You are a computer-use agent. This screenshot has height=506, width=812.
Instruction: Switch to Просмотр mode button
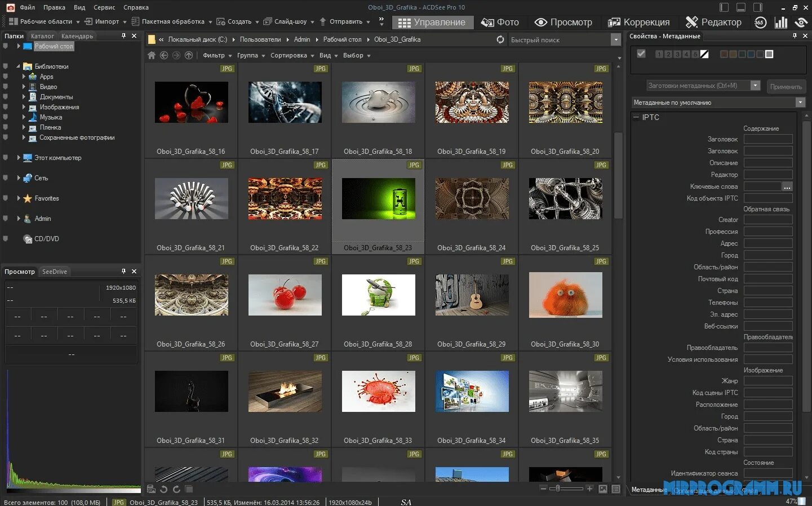point(563,23)
